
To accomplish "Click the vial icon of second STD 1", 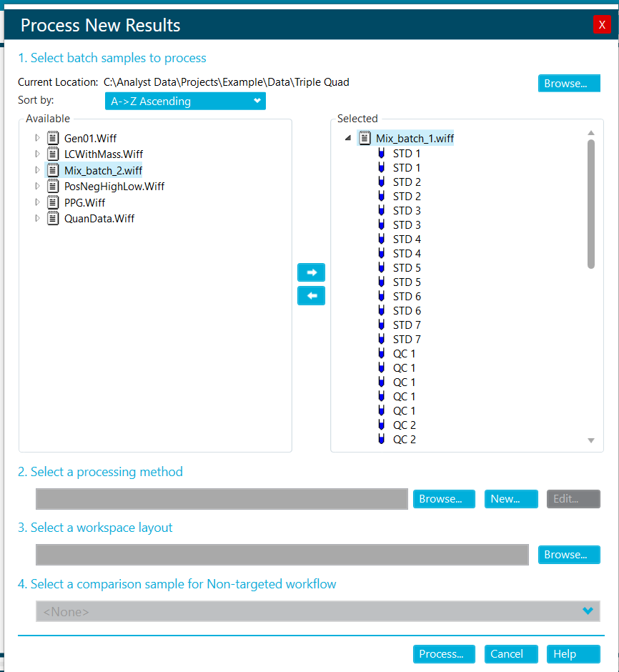I will tap(381, 167).
